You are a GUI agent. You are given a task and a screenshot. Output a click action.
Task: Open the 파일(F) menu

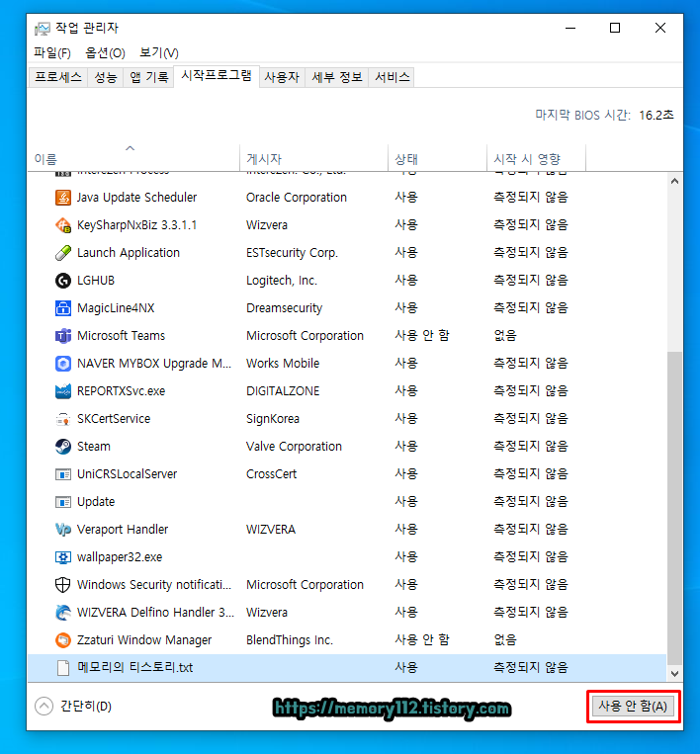tap(52, 53)
